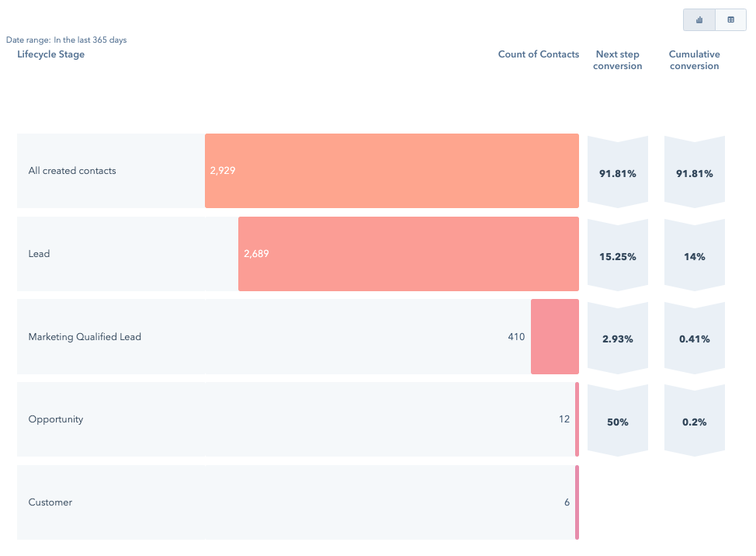The width and height of the screenshot is (756, 556).
Task: Select the Opportunity stage bar
Action: tap(577, 419)
